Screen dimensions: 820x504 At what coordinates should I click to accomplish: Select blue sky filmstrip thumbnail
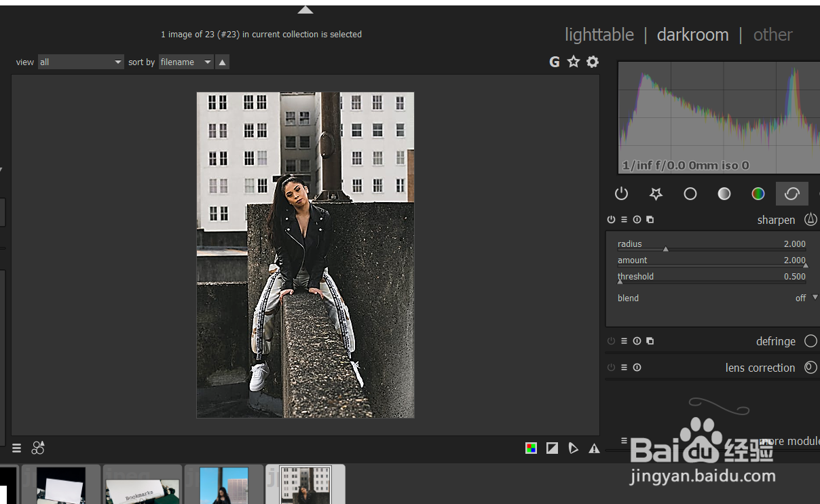(224, 484)
